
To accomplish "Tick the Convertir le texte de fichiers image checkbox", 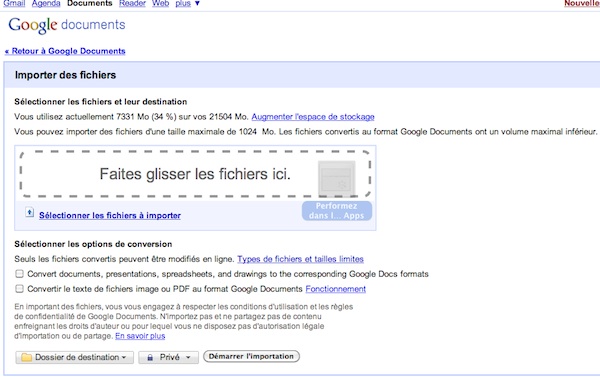I will (19, 289).
